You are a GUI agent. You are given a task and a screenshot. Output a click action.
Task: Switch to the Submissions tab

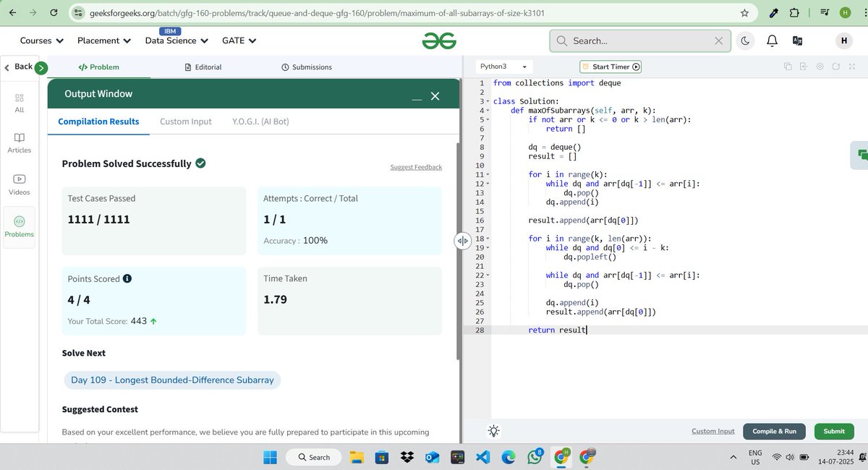(306, 67)
